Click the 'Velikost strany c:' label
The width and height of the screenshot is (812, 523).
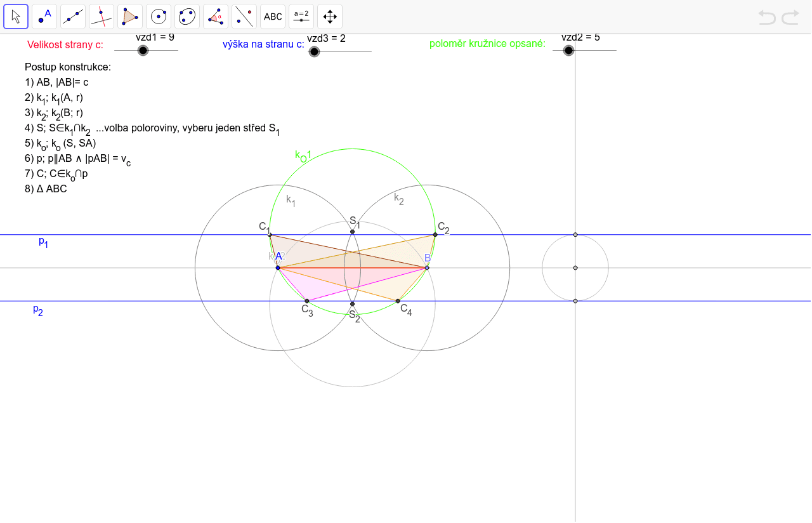point(65,44)
